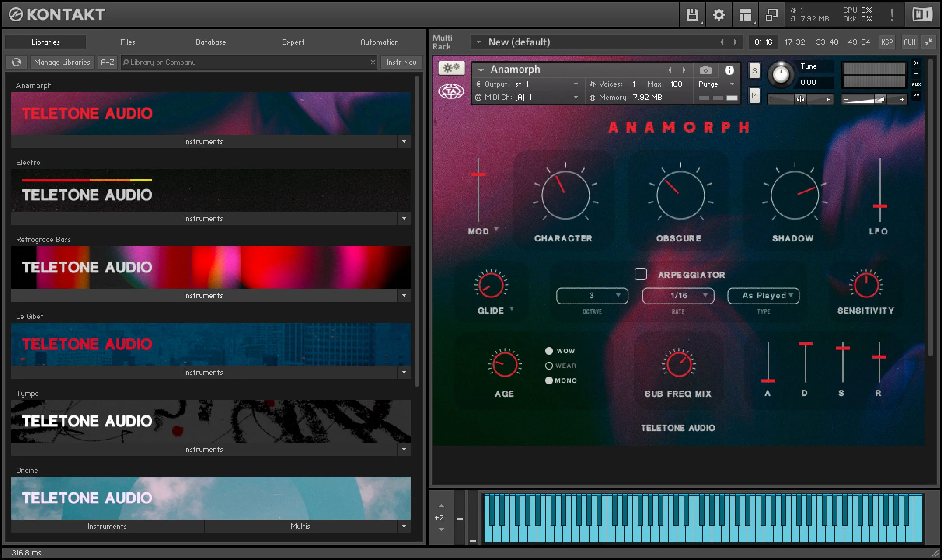Select the 17-32 rack page
Image resolution: width=942 pixels, height=560 pixels.
click(x=795, y=42)
